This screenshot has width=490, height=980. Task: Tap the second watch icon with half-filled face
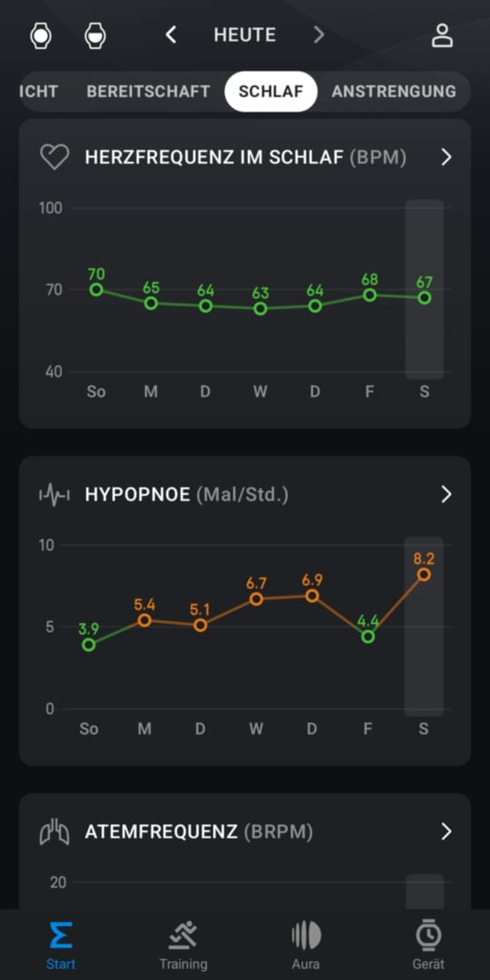95,35
